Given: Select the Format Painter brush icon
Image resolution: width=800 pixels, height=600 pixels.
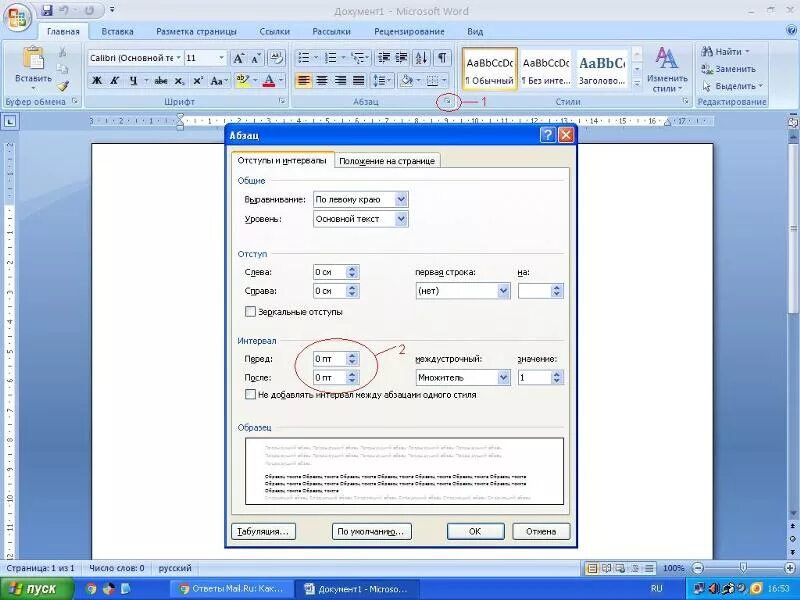Looking at the screenshot, I should (63, 86).
